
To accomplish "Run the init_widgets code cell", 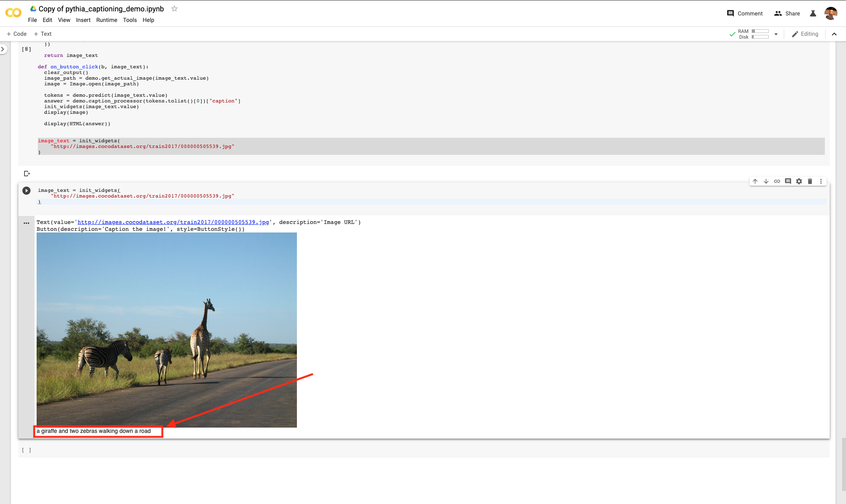I will tap(26, 191).
